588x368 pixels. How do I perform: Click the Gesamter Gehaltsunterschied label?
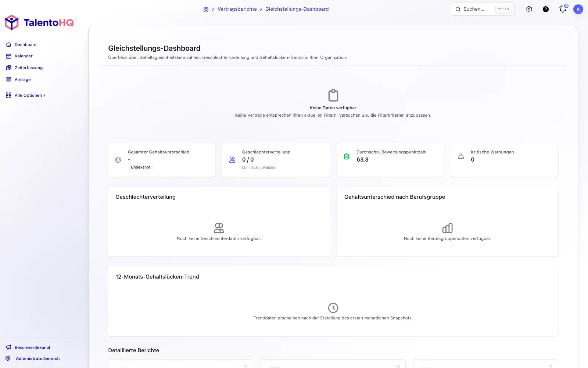pos(159,152)
